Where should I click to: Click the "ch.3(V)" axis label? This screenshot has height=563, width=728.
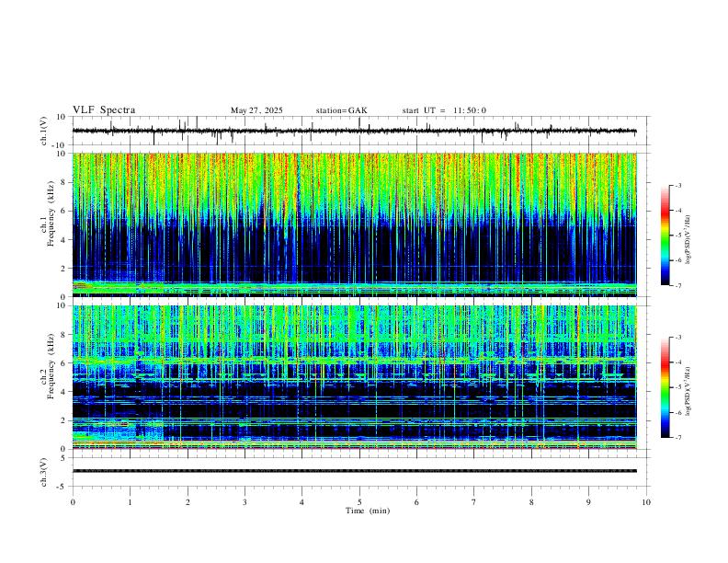[44, 472]
